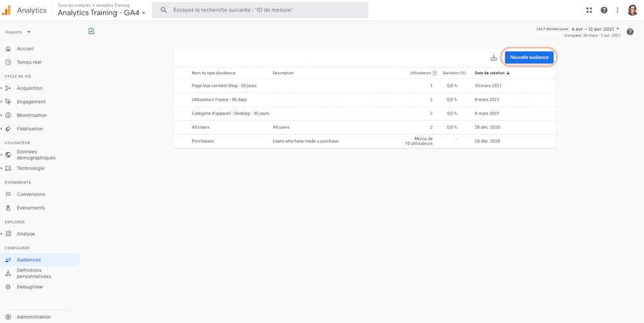644x323 pixels.
Task: Click Moins de 10 utilisateurs cell
Action: point(419,141)
